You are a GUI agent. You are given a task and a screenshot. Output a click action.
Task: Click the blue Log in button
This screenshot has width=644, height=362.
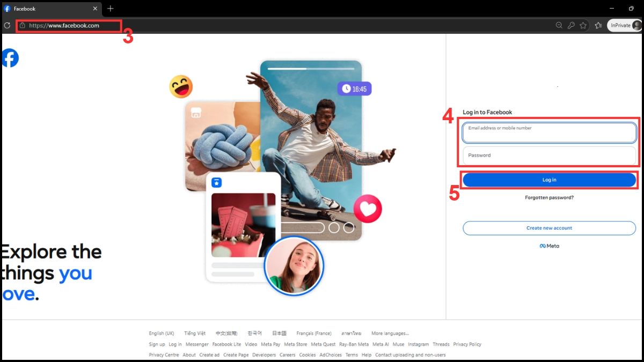tap(549, 180)
